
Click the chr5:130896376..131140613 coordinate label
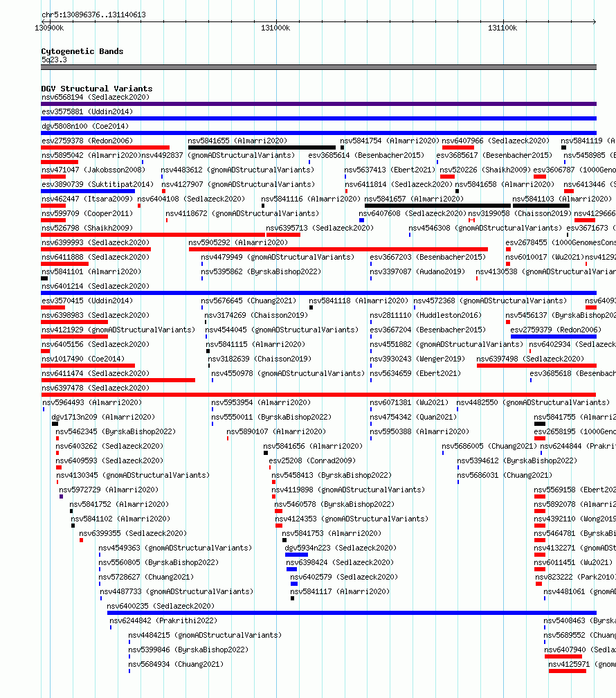94,15
